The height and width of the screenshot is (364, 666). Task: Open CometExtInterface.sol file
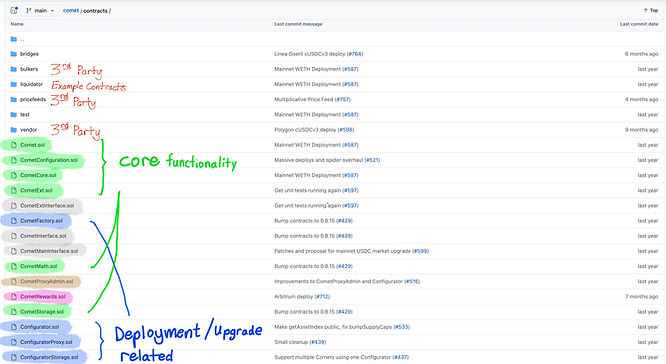pyautogui.click(x=47, y=206)
